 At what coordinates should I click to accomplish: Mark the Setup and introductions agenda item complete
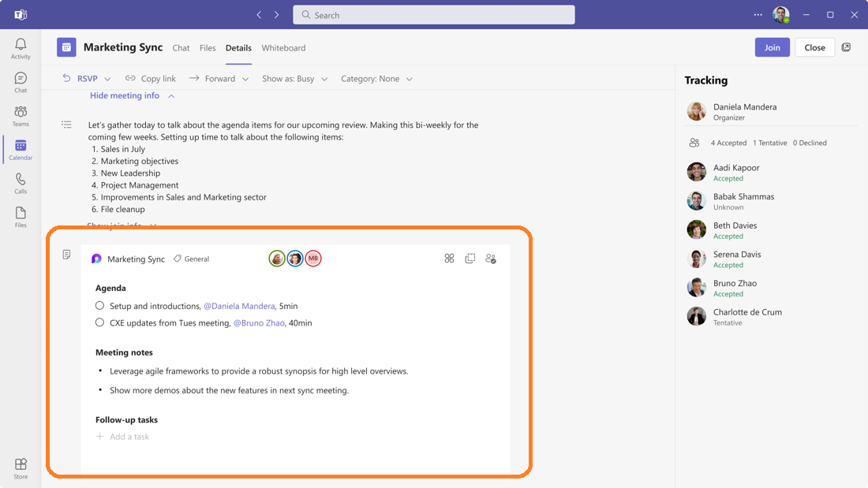tap(99, 305)
